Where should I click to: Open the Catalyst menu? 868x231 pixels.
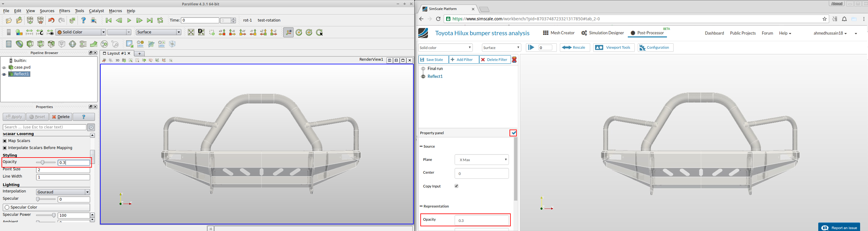(x=96, y=11)
